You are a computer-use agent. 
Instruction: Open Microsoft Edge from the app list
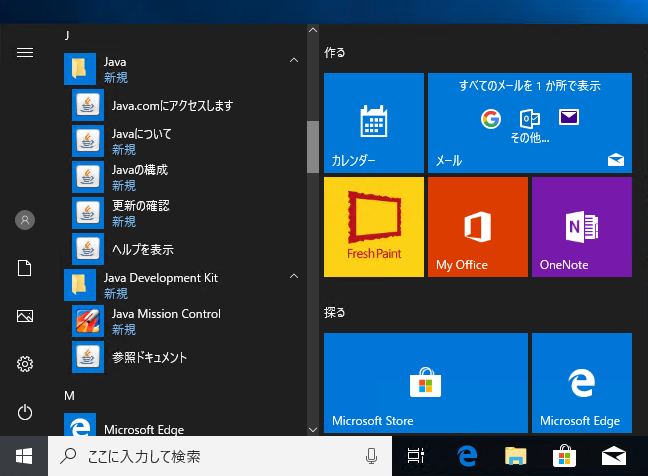(x=184, y=425)
